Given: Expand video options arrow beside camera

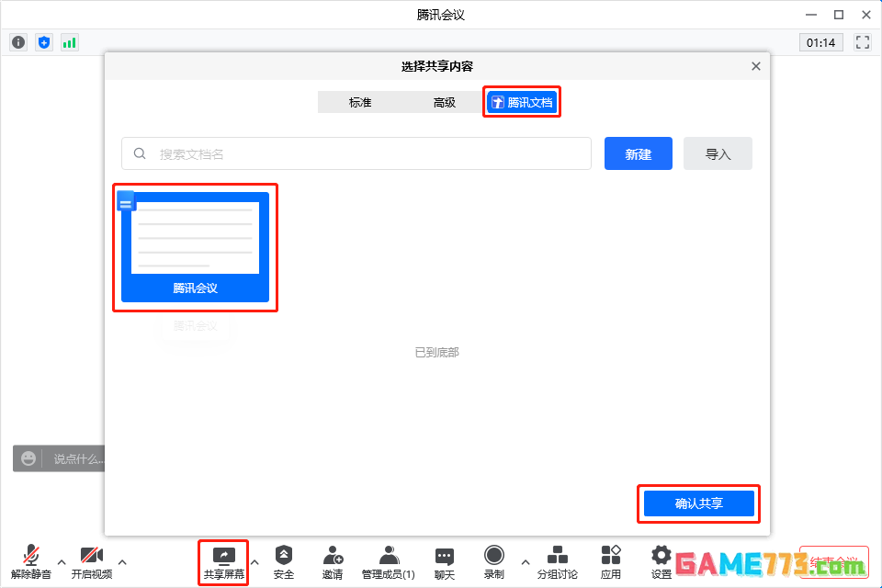Looking at the screenshot, I should [122, 561].
